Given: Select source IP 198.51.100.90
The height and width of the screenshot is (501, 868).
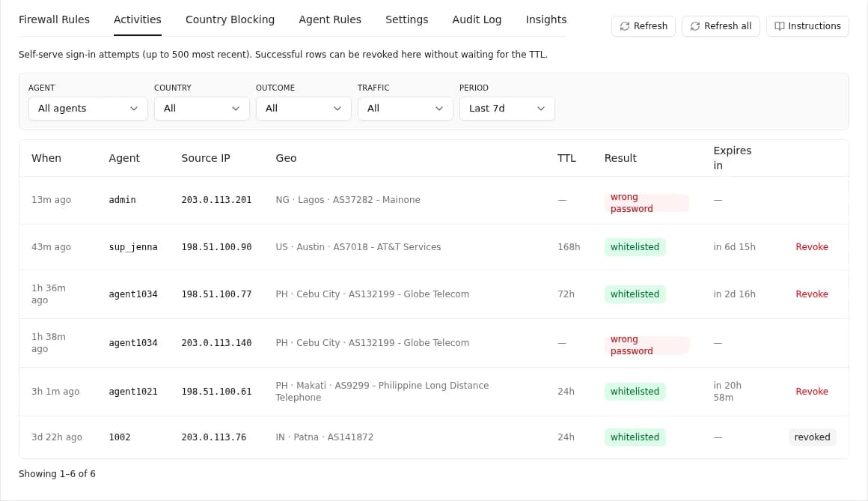Looking at the screenshot, I should [x=216, y=247].
